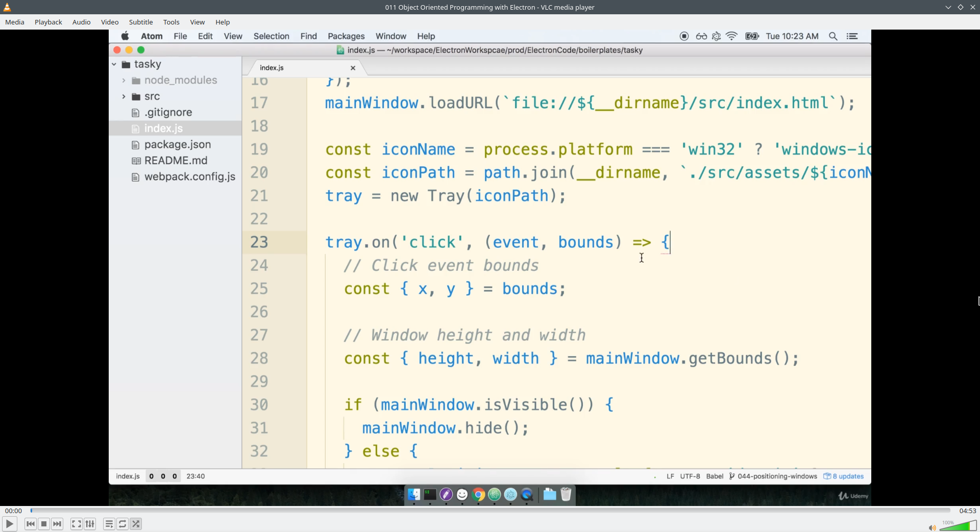980x532 pixels.
Task: Click the screen recording status icon
Action: coord(684,36)
